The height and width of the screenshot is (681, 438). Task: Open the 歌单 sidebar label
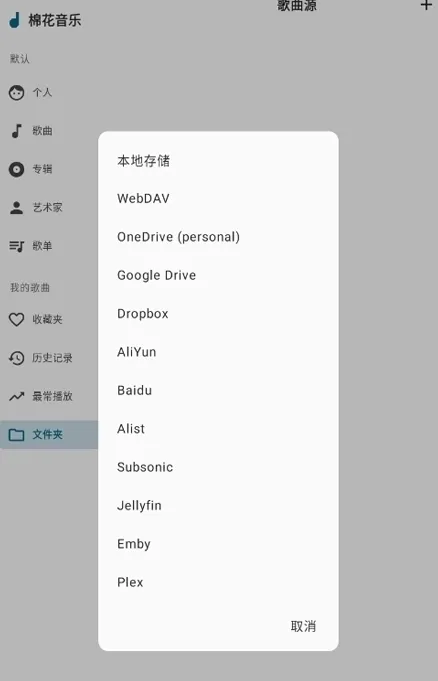click(42, 246)
